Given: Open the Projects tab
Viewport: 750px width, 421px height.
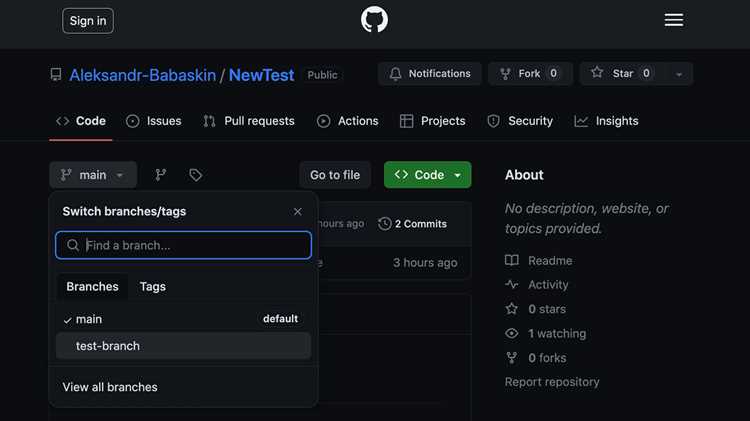Looking at the screenshot, I should 432,121.
